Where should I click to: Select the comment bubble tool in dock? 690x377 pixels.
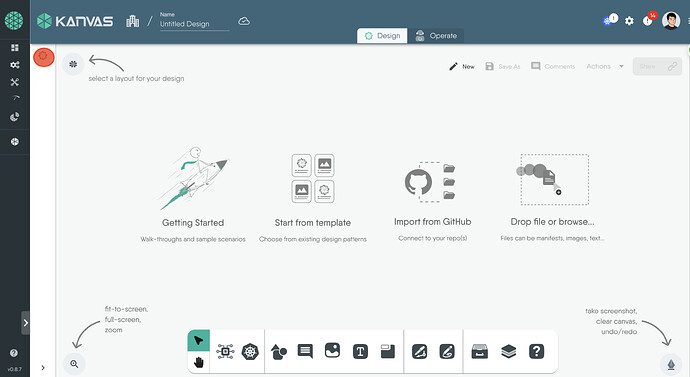point(305,351)
